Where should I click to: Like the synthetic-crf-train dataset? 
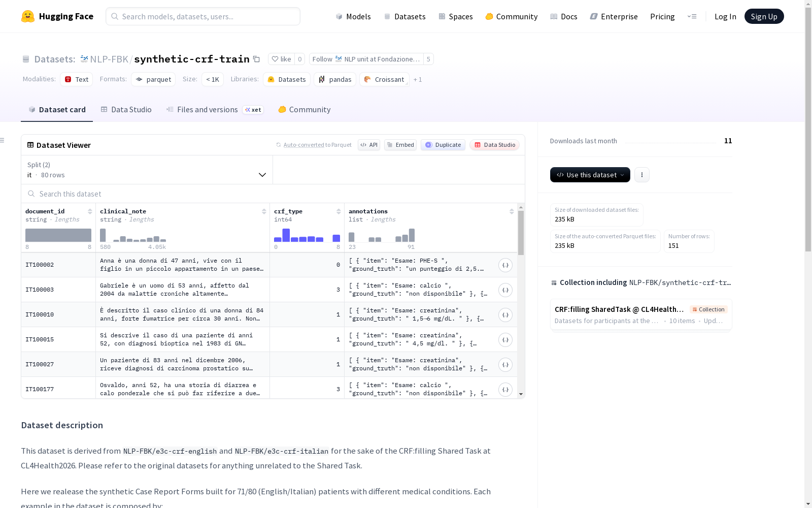pyautogui.click(x=281, y=59)
